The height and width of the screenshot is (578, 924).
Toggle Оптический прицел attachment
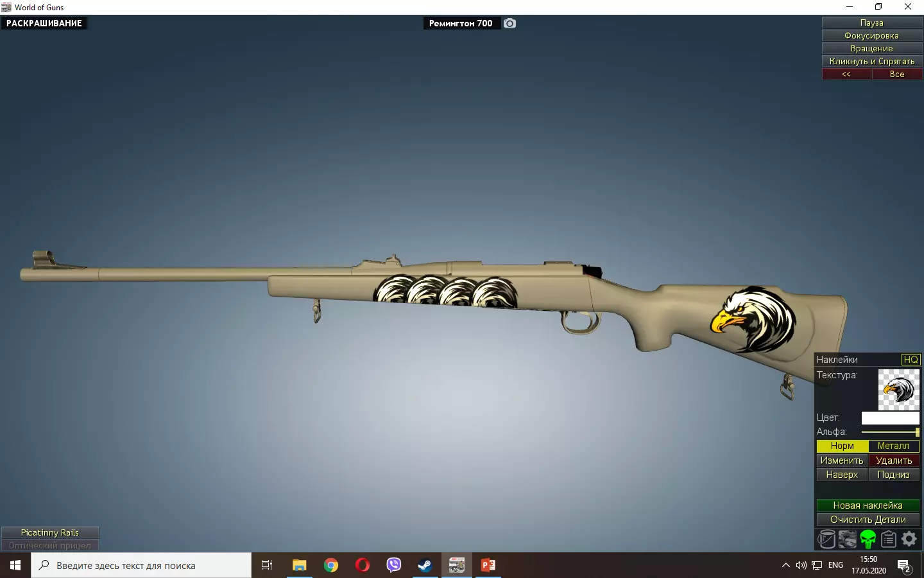[50, 545]
